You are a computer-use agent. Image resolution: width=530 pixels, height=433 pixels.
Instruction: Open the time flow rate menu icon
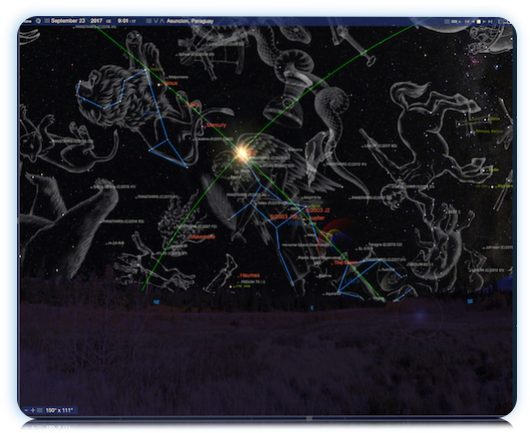pos(447,22)
